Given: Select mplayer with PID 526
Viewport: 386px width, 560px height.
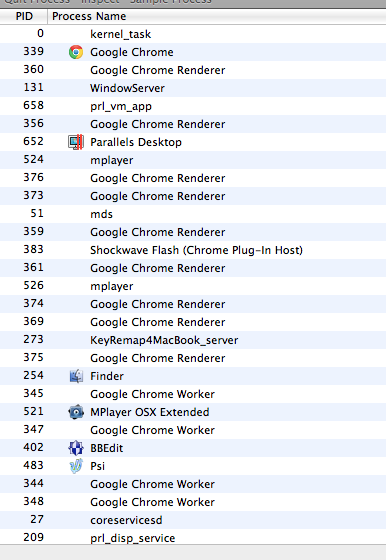Looking at the screenshot, I should [x=193, y=286].
